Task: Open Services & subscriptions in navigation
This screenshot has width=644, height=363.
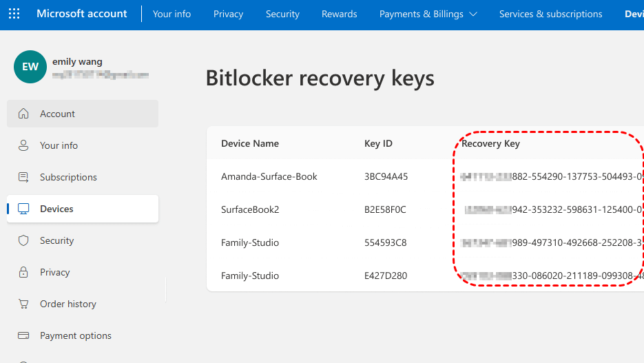Action: pos(551,14)
